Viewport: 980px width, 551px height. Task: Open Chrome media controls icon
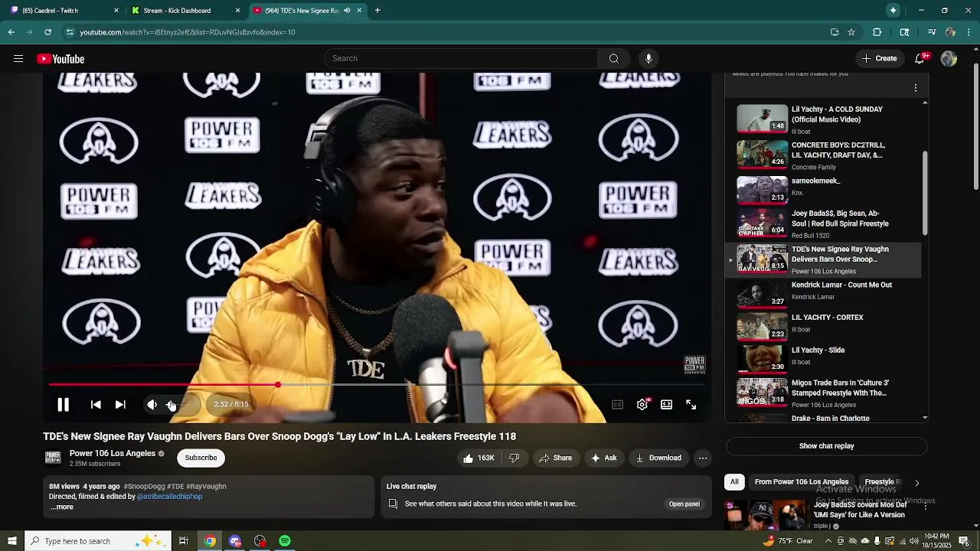tap(932, 32)
